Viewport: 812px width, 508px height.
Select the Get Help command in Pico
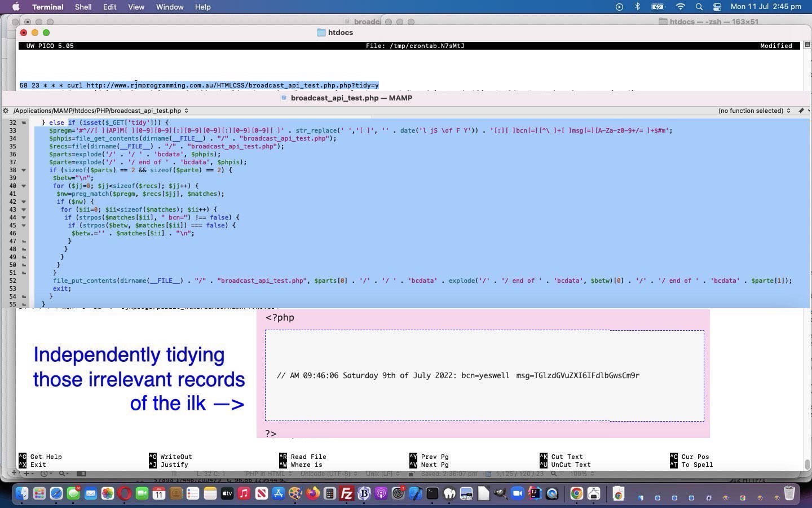tap(40, 457)
